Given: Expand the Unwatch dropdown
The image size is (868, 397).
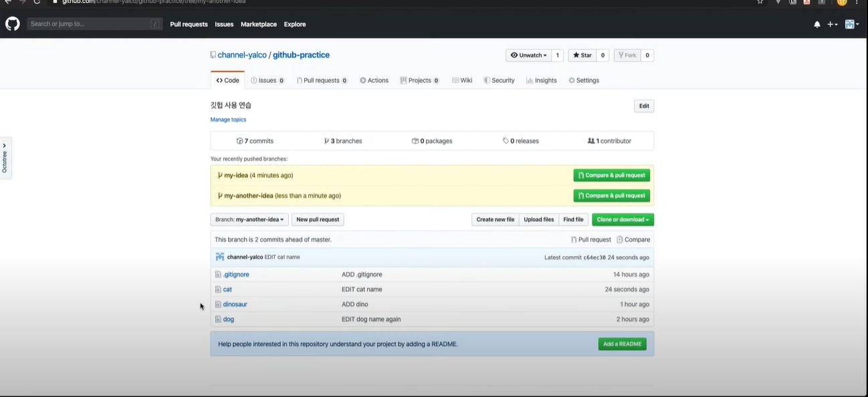Looking at the screenshot, I should 528,55.
